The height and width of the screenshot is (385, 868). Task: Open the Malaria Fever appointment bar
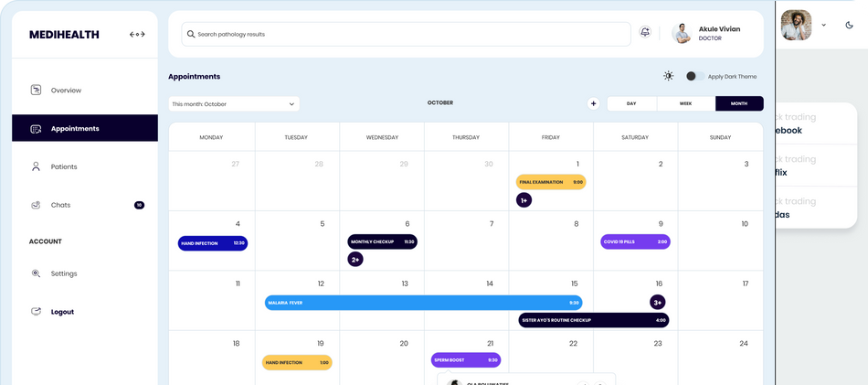pos(423,303)
